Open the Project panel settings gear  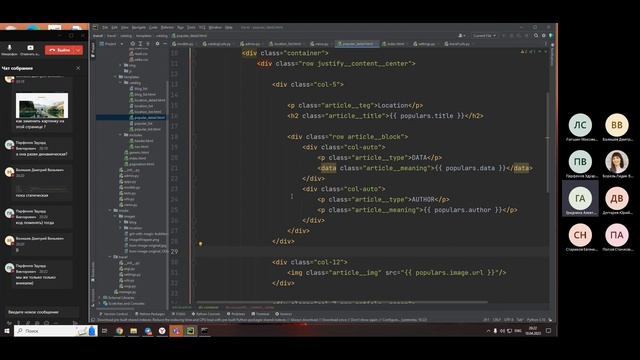tap(157, 44)
